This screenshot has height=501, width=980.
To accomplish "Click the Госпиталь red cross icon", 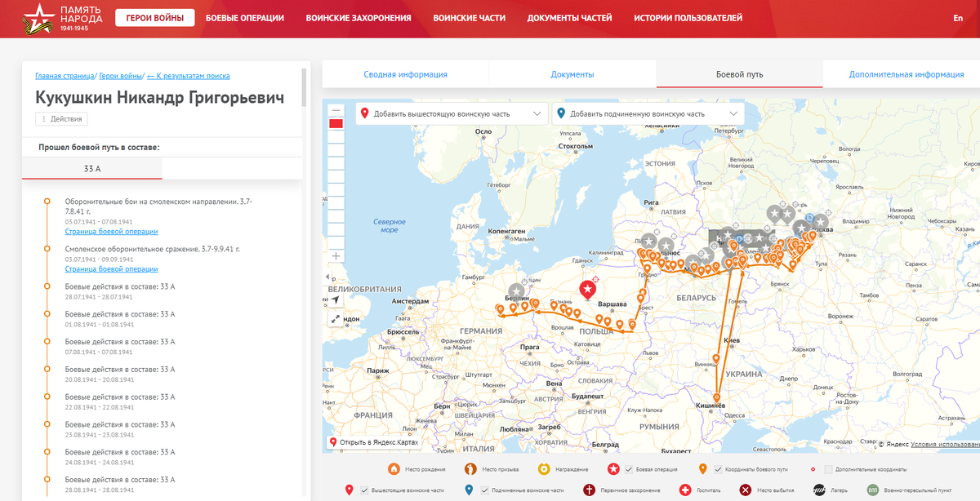I will pyautogui.click(x=684, y=490).
